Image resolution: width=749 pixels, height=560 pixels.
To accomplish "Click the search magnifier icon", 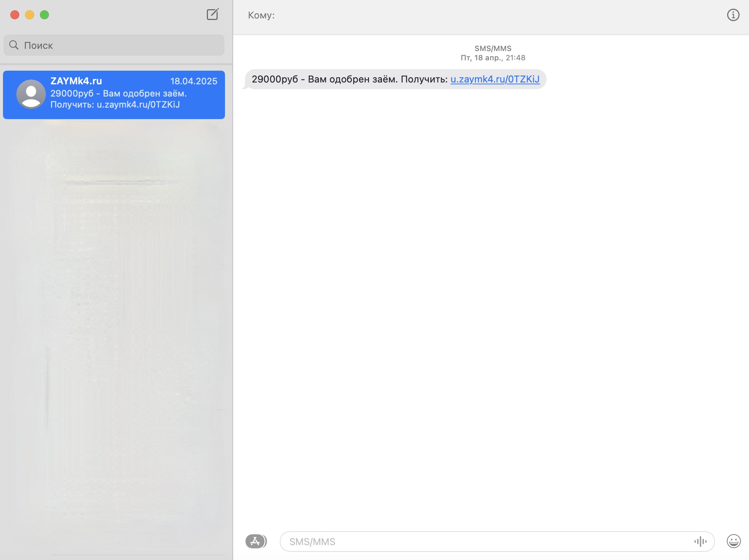I will click(14, 45).
